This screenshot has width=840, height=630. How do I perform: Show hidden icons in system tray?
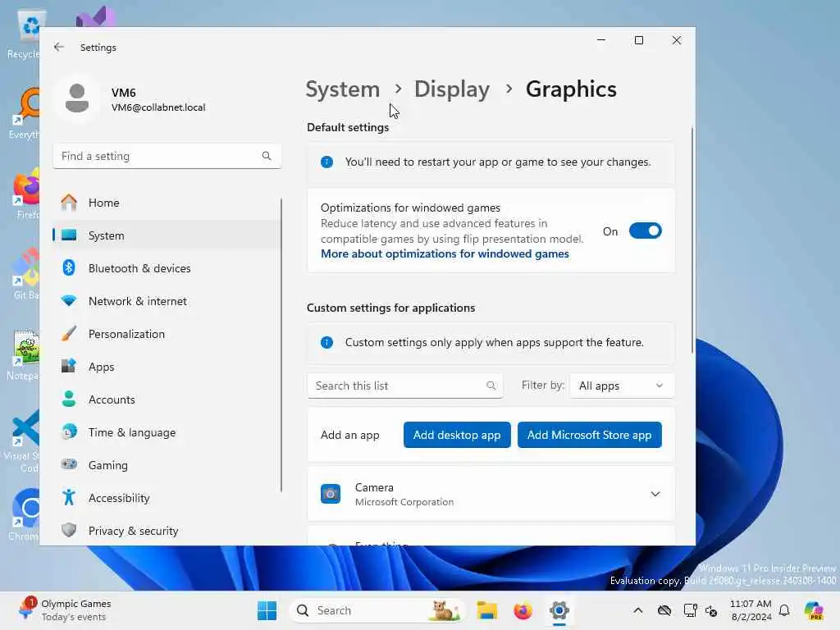[638, 610]
